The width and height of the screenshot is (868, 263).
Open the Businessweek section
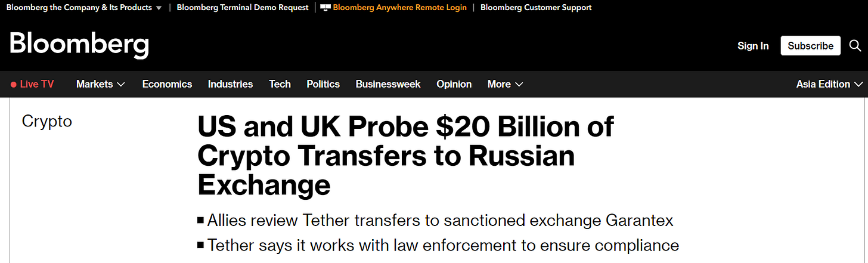coord(387,84)
